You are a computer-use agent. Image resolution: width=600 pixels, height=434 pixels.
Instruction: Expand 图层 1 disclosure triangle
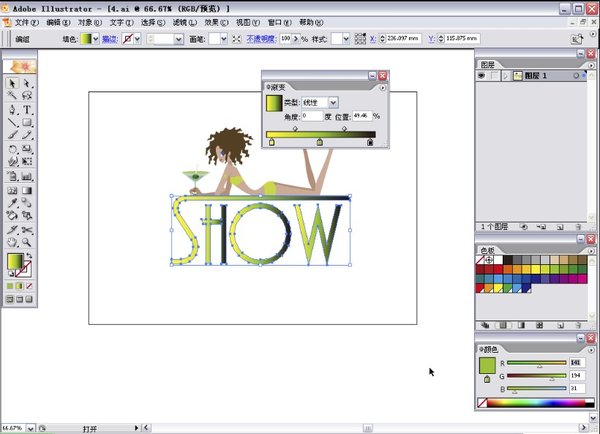(505, 76)
